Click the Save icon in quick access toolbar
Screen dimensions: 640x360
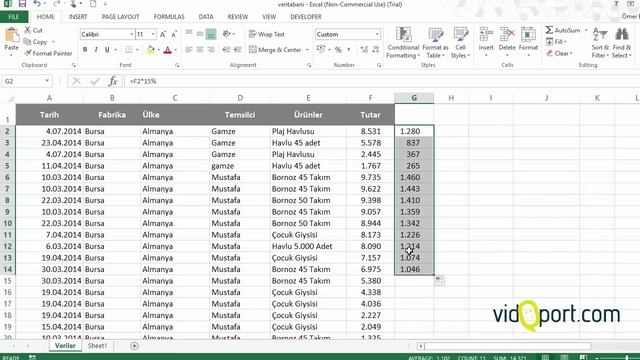point(22,4)
